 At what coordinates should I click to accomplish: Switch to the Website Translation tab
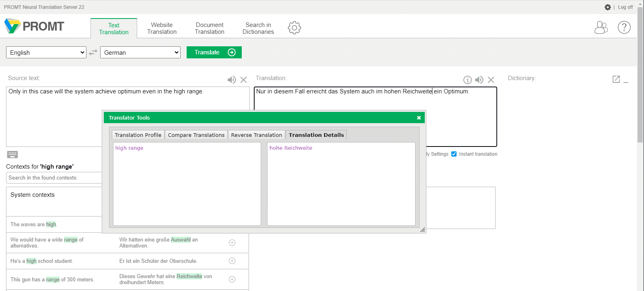[x=162, y=28]
